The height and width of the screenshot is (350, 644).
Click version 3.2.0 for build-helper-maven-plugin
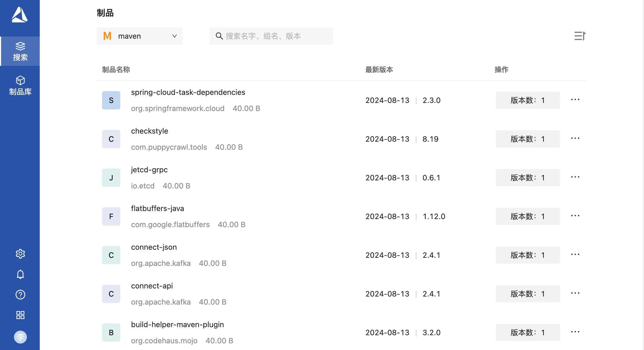pyautogui.click(x=432, y=333)
